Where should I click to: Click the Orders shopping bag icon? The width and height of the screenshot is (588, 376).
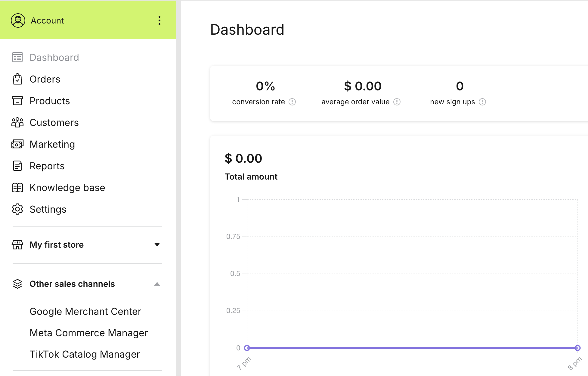point(17,79)
